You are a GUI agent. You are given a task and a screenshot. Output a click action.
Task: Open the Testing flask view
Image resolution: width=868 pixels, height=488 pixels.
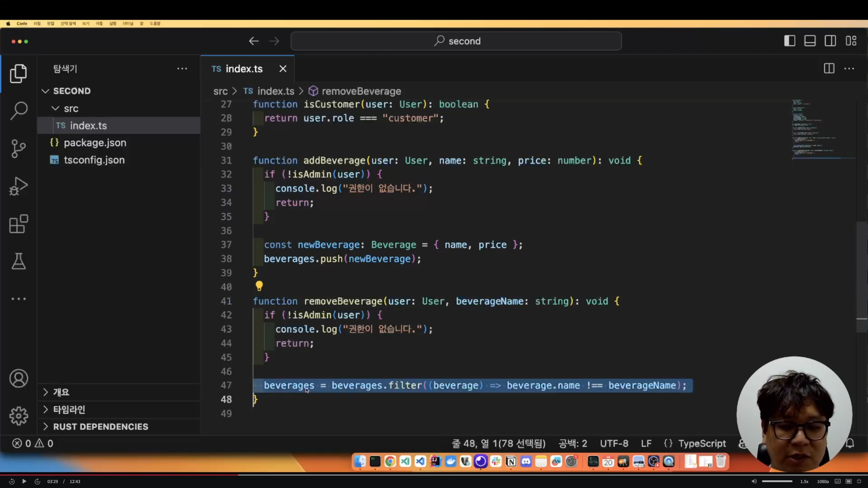pyautogui.click(x=19, y=261)
